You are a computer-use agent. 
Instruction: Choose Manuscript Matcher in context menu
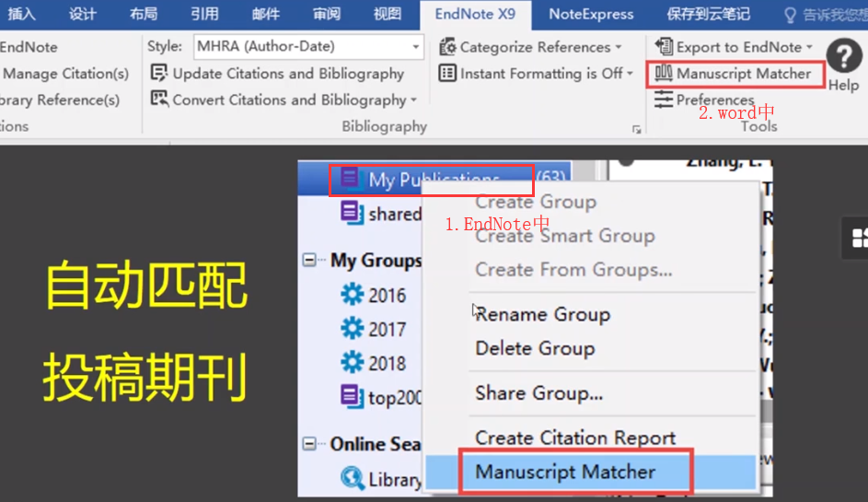tap(591, 473)
